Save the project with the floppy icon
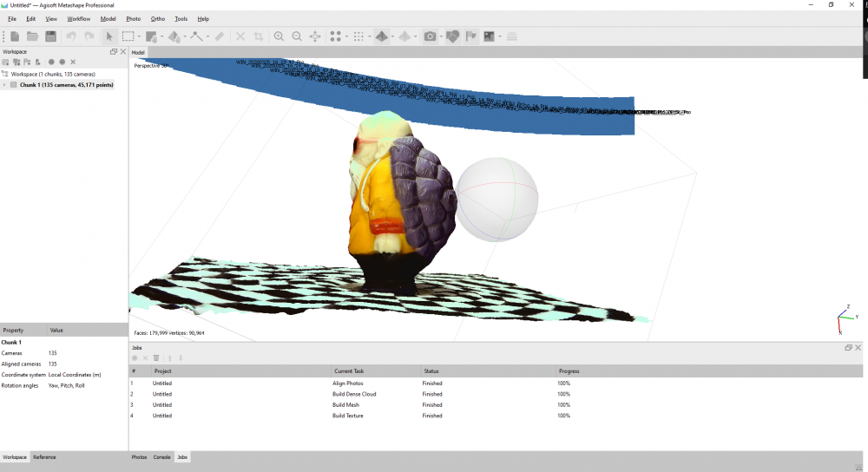Viewport: 868px width, 472px height. [51, 36]
